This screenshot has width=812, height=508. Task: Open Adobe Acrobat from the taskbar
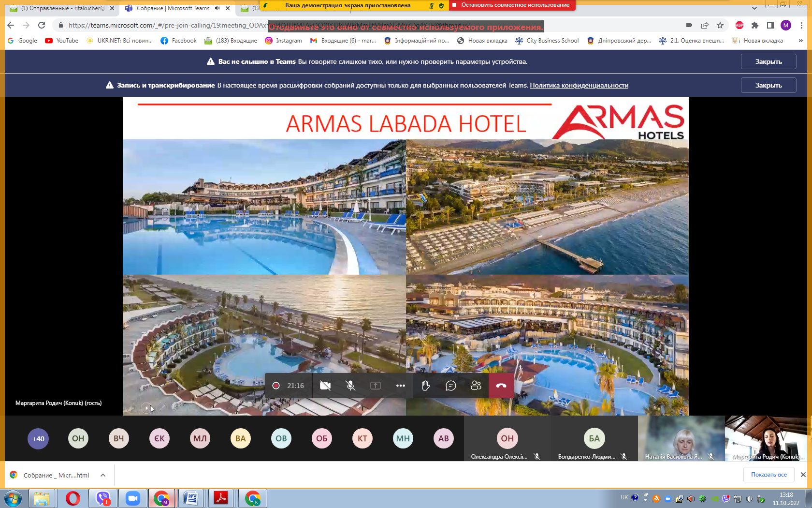click(221, 498)
